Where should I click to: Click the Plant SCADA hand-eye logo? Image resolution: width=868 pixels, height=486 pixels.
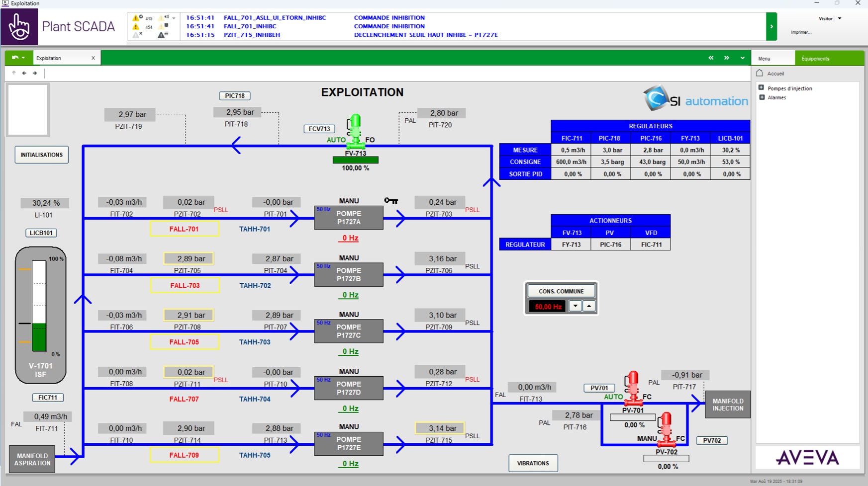[x=19, y=27]
